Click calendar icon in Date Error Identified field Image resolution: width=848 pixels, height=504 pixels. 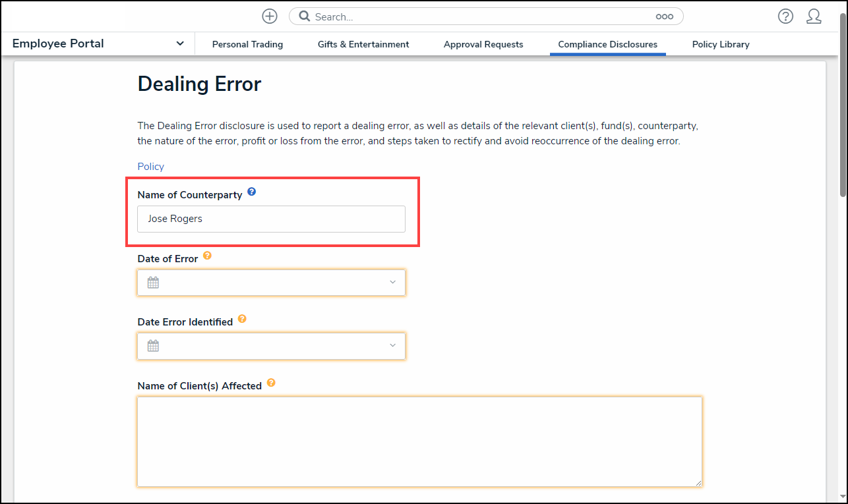[x=153, y=346]
